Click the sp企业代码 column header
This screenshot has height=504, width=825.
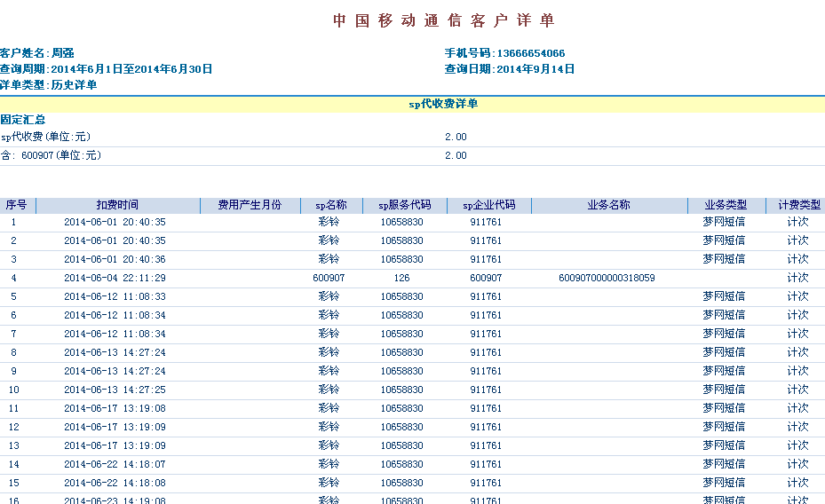coord(488,205)
